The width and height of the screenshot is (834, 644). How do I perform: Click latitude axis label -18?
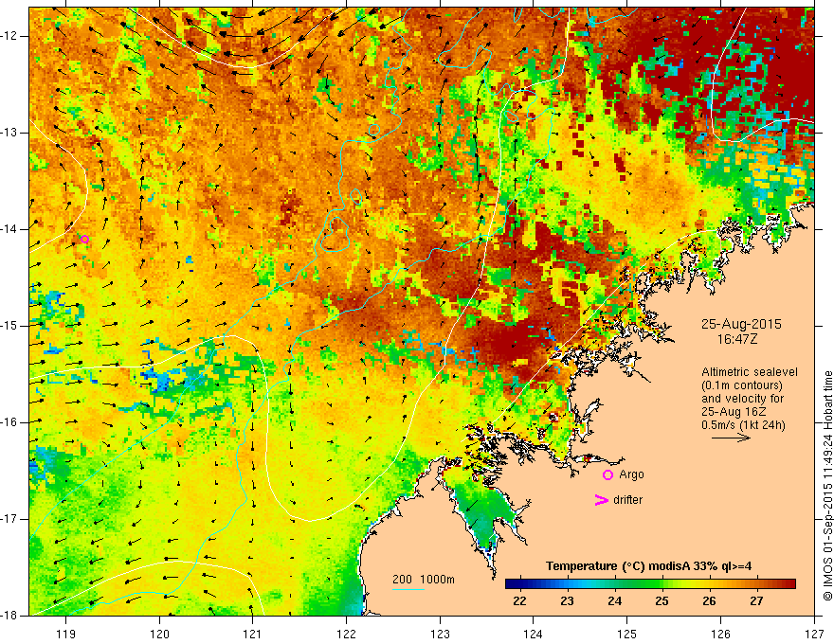pyautogui.click(x=10, y=616)
